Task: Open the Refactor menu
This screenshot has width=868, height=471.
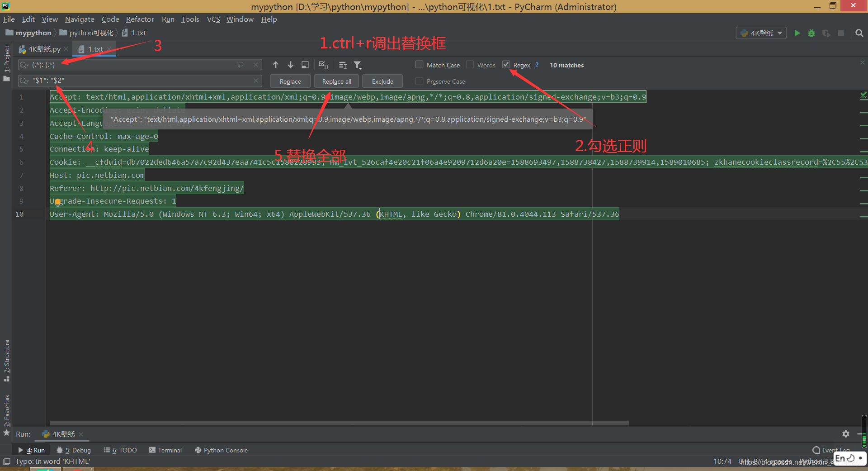Action: click(140, 19)
